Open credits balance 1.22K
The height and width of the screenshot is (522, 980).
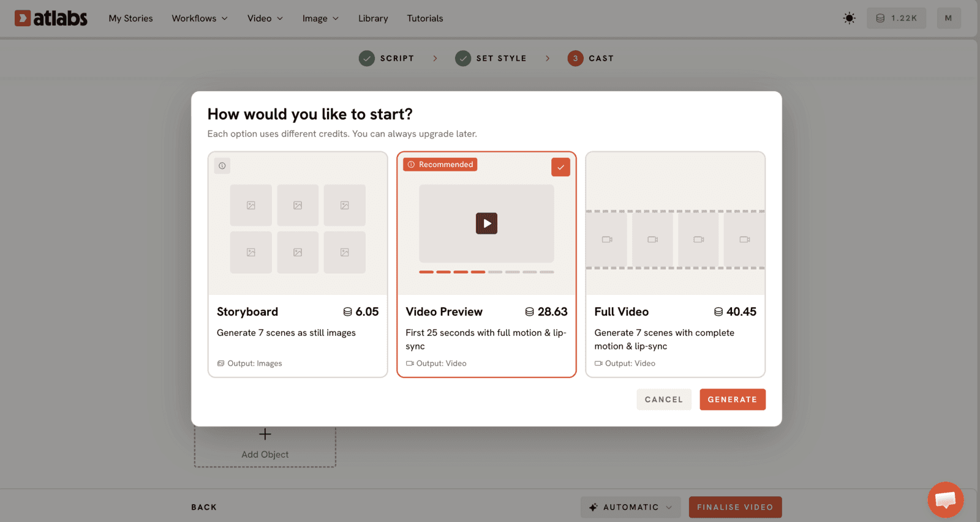[x=896, y=18]
